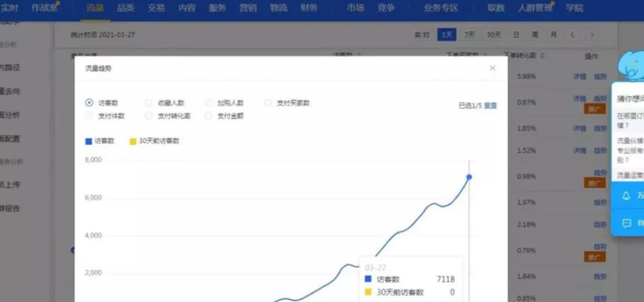Reset selected metrics with 重置 link
The image size is (644, 302).
[490, 106]
